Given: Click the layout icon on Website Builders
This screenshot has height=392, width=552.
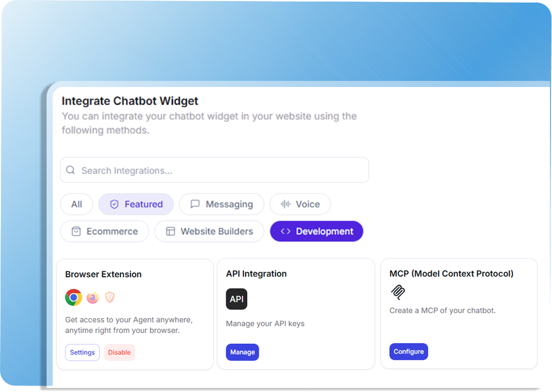Looking at the screenshot, I should [x=170, y=231].
